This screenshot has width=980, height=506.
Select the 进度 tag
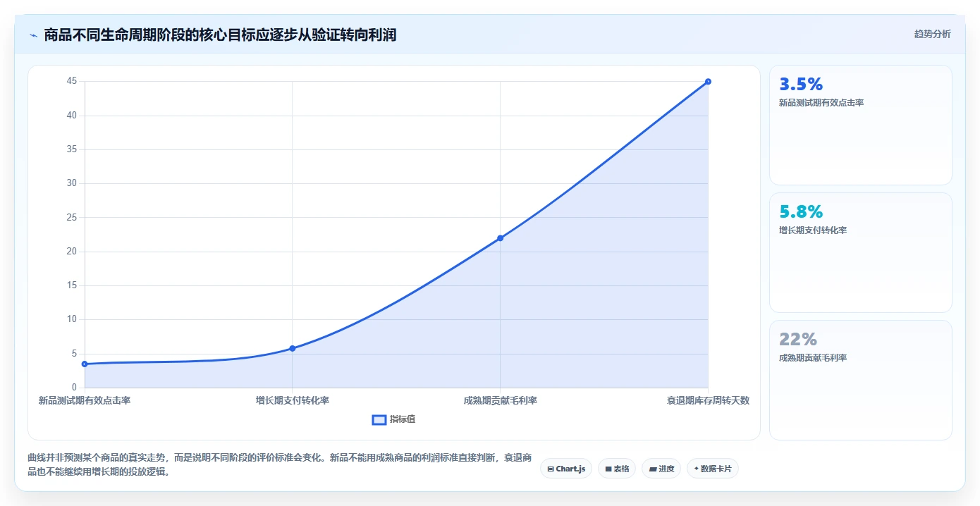pos(661,469)
